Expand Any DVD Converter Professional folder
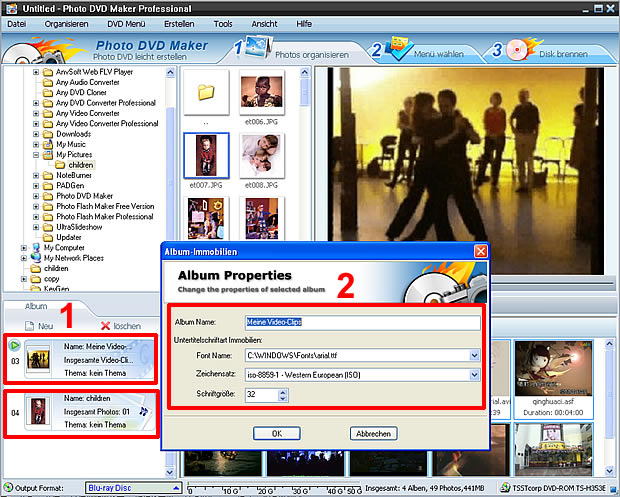The image size is (620, 497). [x=36, y=103]
